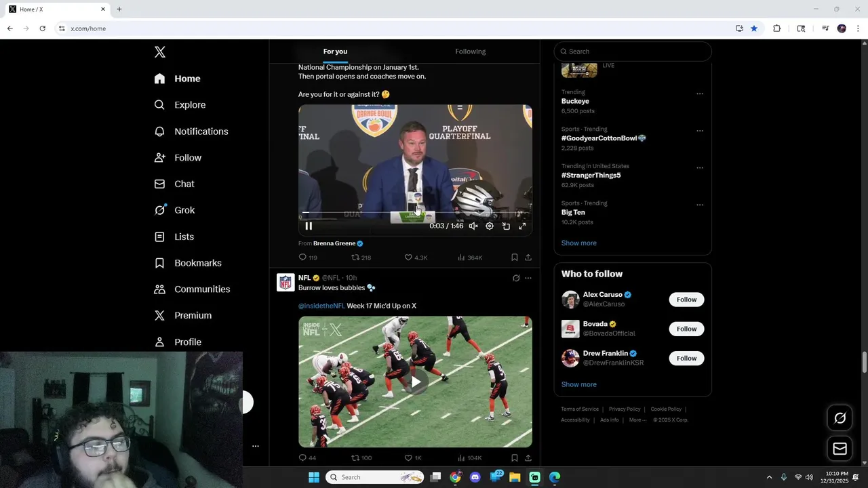This screenshot has height=488, width=868.
Task: Open video playback settings gear
Action: [x=490, y=226]
